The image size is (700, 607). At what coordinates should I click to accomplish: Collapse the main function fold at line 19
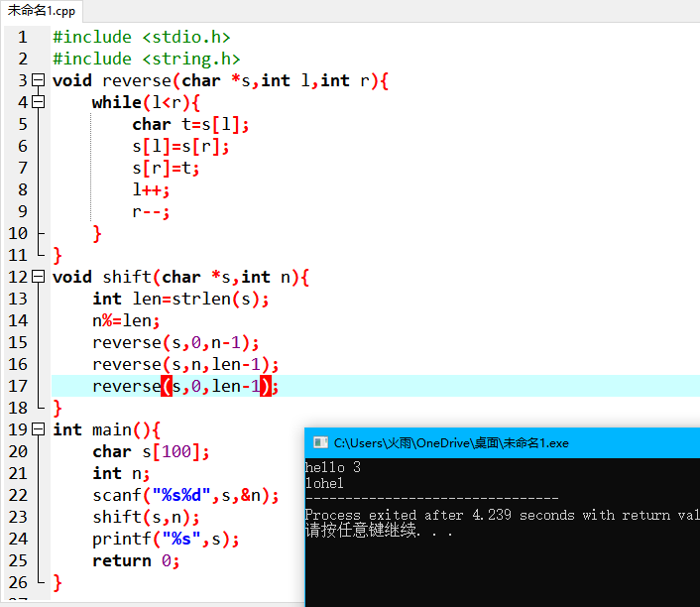tap(39, 429)
